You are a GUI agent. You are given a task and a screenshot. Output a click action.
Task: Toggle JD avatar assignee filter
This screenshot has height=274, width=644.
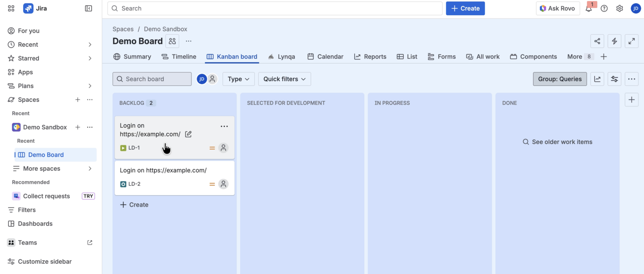202,79
